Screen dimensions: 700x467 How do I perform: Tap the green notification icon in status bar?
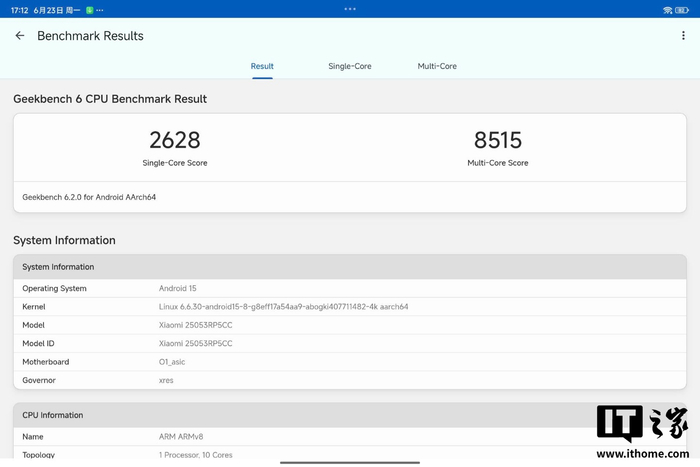pos(89,9)
